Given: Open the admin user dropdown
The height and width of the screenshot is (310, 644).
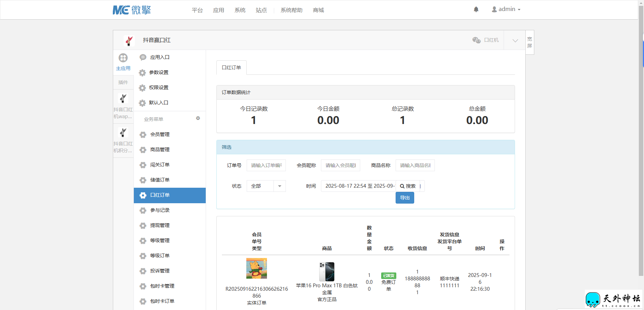Looking at the screenshot, I should (x=506, y=9).
